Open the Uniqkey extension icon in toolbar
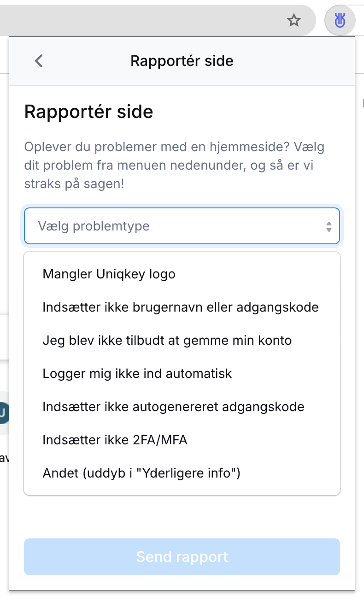 (340, 20)
